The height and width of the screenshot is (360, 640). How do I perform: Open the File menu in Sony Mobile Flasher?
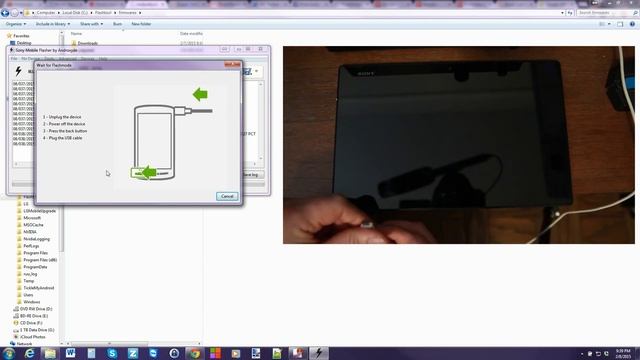click(x=14, y=59)
